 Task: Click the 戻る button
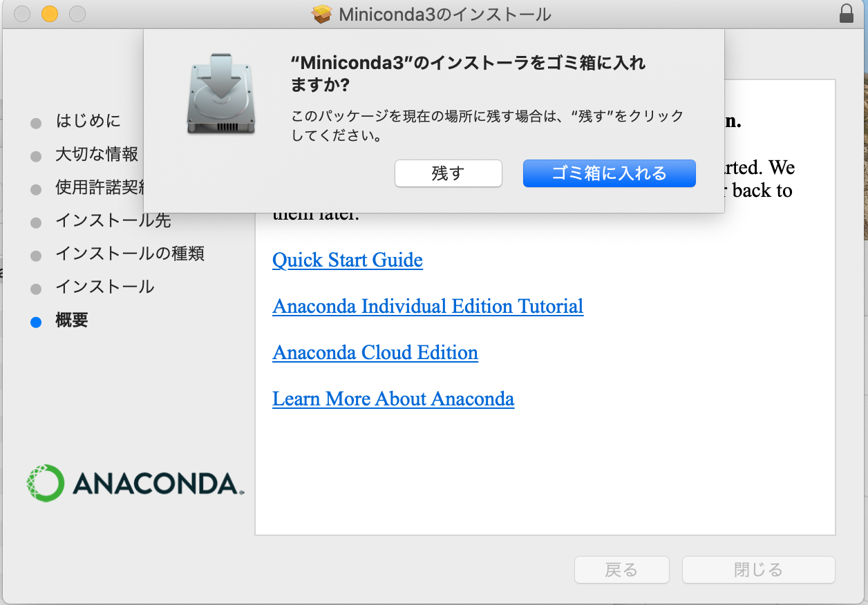click(621, 570)
